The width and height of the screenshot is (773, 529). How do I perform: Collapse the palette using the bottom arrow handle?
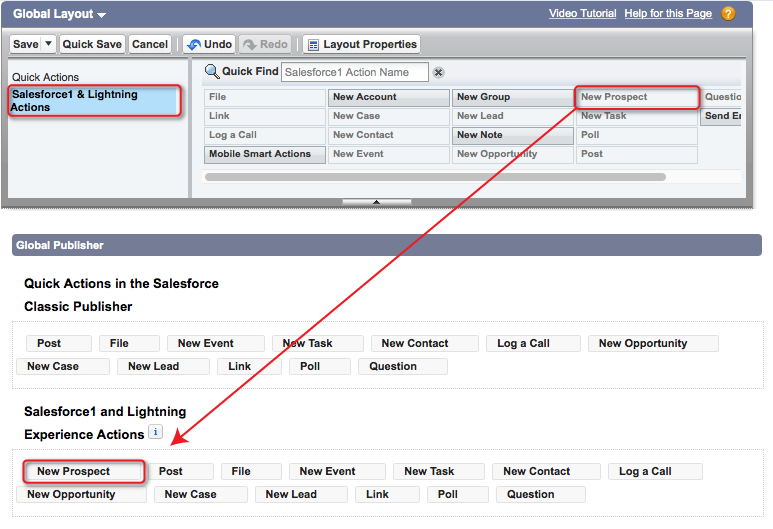pyautogui.click(x=377, y=202)
